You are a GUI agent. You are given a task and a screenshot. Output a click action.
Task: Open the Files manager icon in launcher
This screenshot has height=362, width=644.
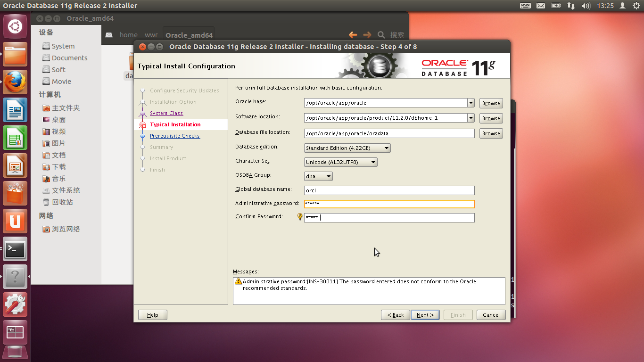tap(15, 54)
